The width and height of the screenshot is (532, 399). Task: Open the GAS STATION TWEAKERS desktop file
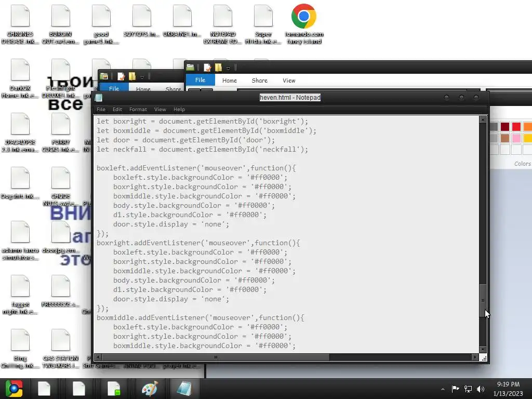60,348
